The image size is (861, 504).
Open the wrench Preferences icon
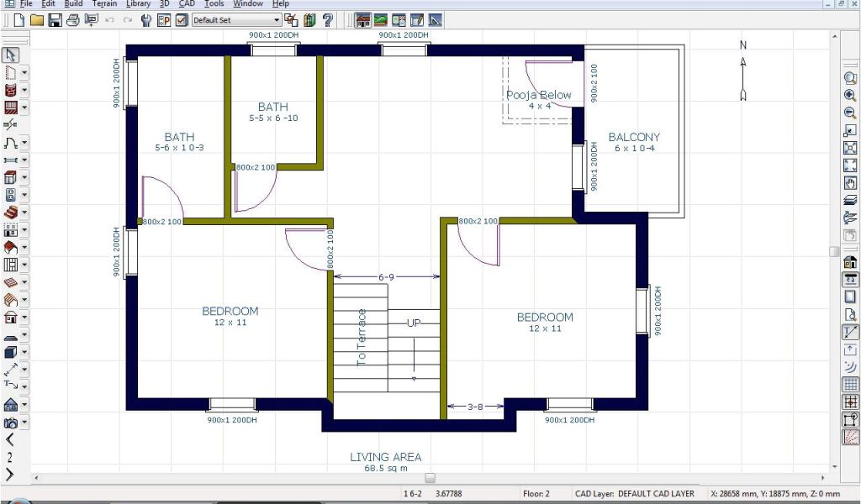point(146,19)
